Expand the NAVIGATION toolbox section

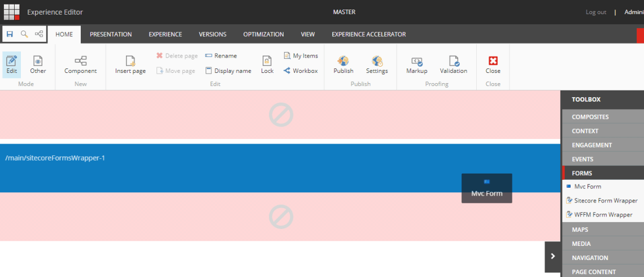[x=603, y=258]
